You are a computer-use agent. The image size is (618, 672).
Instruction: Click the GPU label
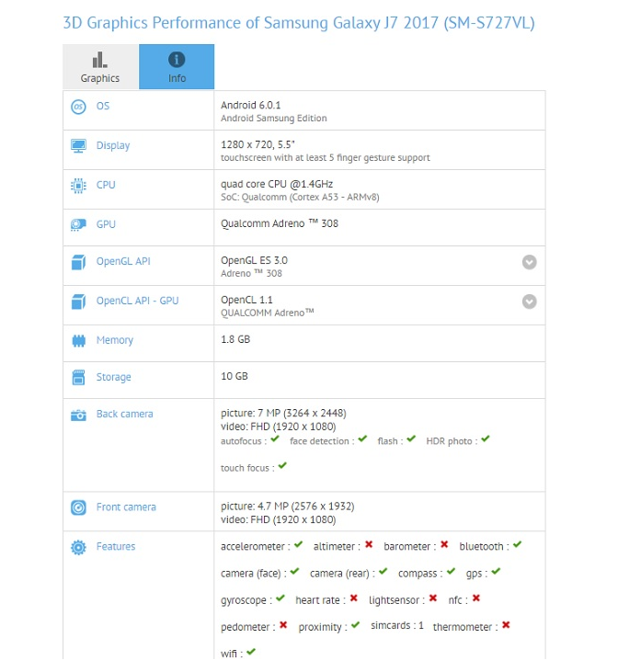coord(106,224)
